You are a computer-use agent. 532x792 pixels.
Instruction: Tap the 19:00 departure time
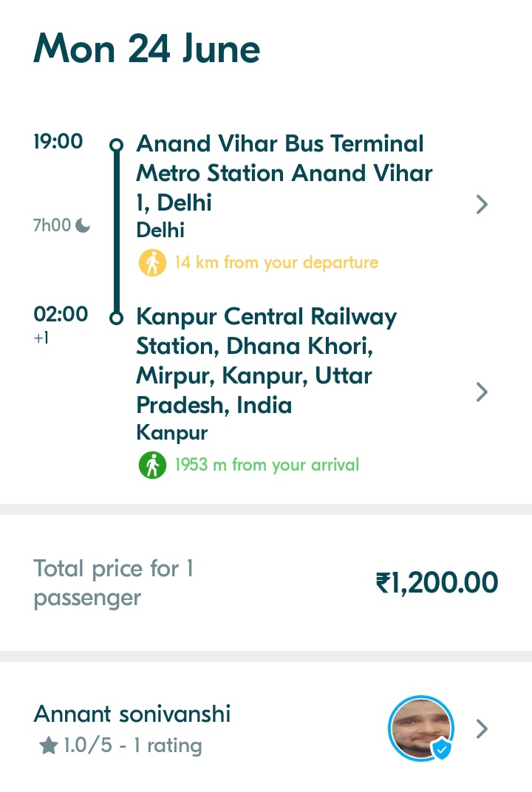coord(58,141)
